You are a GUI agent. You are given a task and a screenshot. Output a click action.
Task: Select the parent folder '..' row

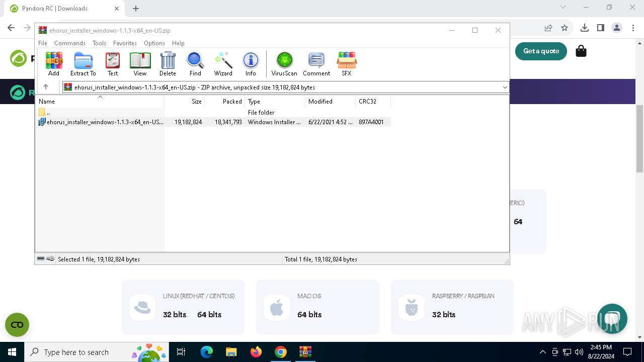tap(213, 112)
